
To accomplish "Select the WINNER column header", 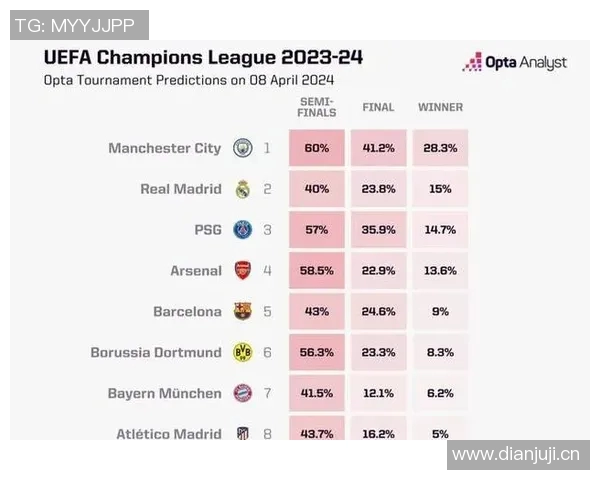I will point(440,107).
